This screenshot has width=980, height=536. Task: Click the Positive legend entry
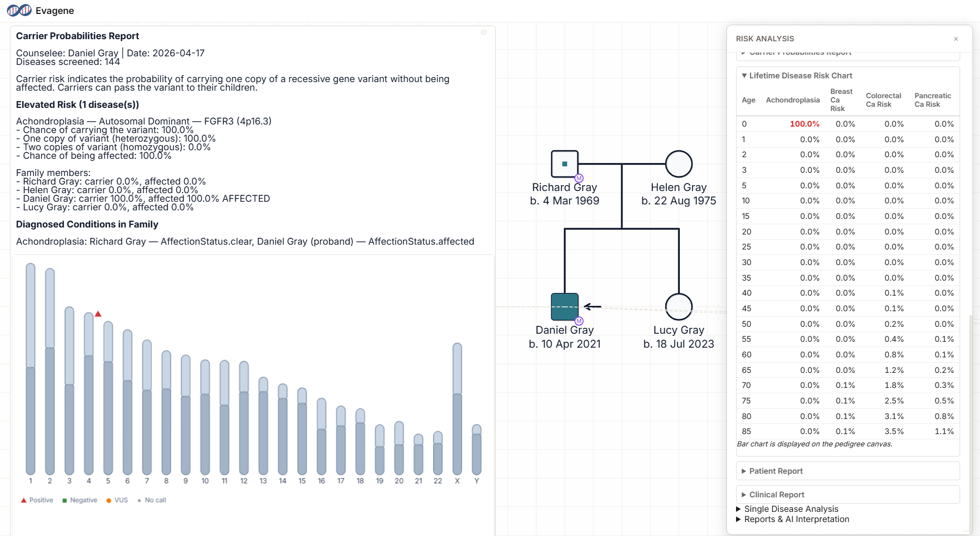point(37,500)
